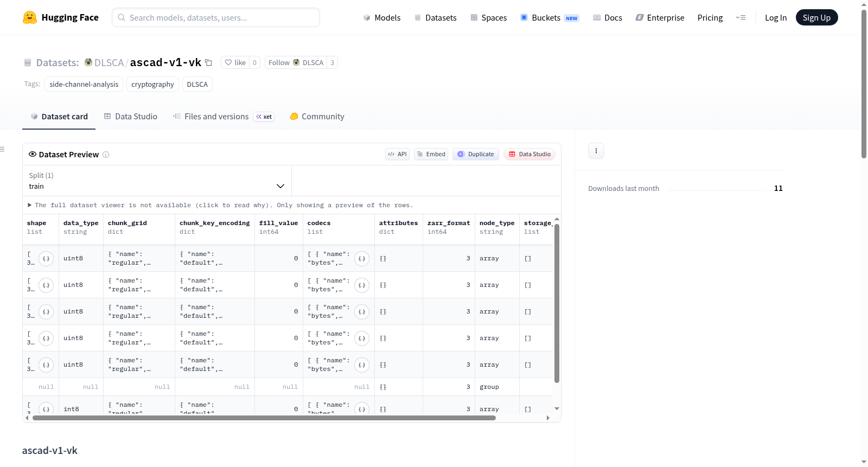Expand the shape cell in fifth row

click(46, 365)
